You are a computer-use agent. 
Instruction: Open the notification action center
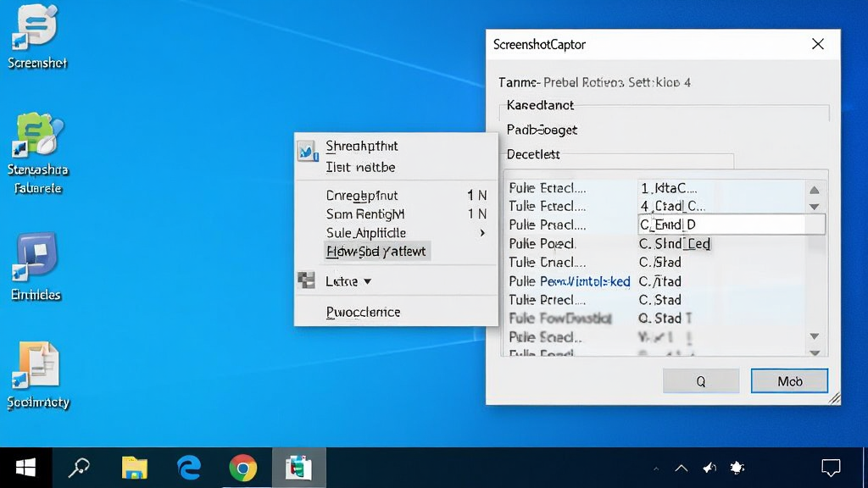pos(831,468)
